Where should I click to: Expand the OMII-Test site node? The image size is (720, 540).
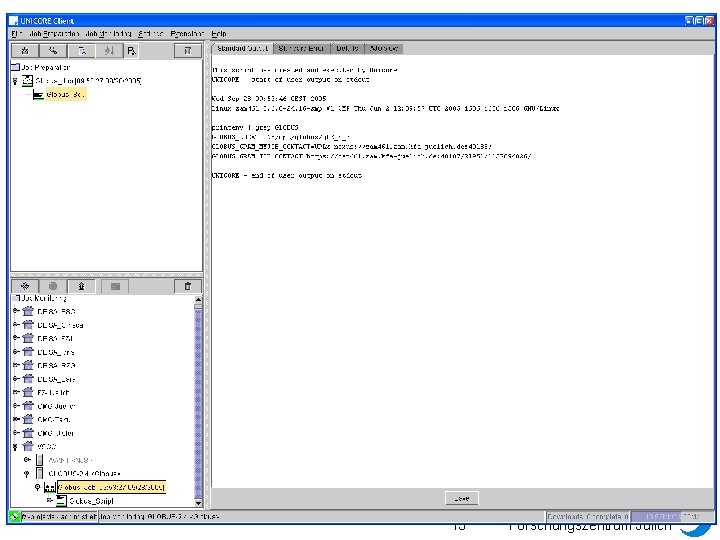click(16, 419)
